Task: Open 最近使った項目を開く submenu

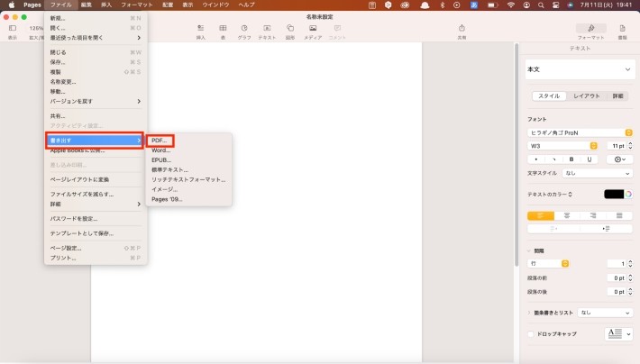Action: coord(96,38)
